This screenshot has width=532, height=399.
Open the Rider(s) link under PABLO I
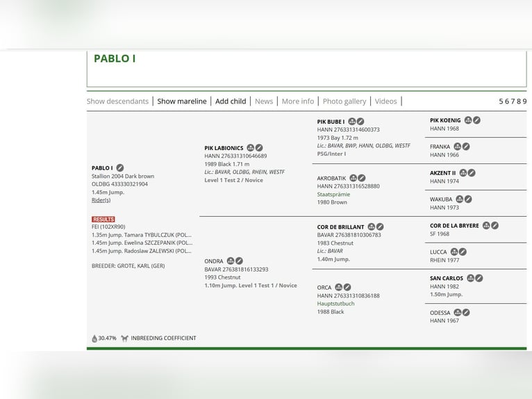[101, 200]
